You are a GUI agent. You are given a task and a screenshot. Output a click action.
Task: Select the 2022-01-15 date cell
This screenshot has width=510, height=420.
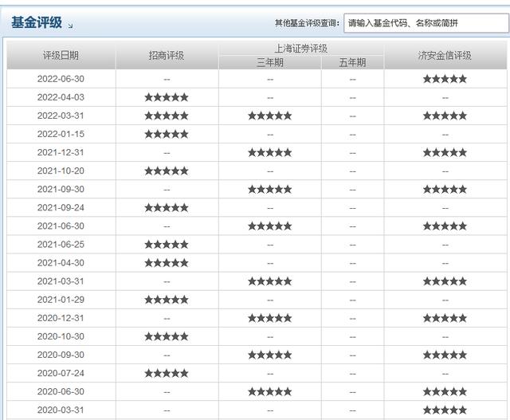[61, 134]
